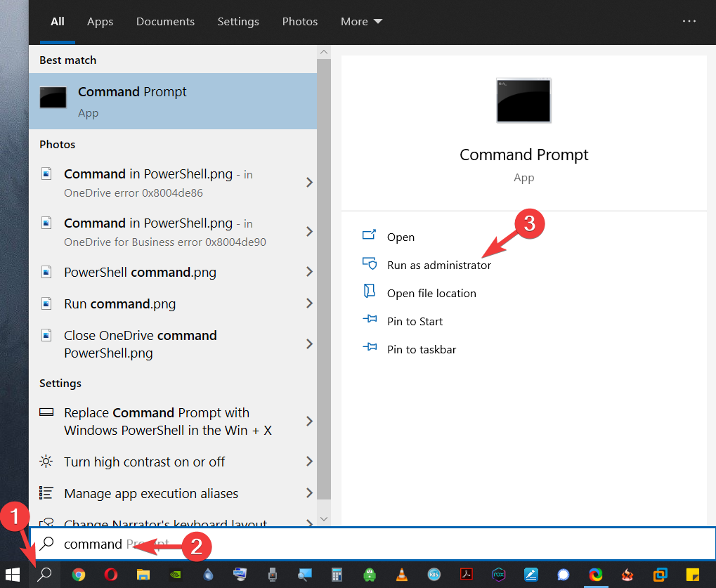The height and width of the screenshot is (588, 716).
Task: Open the PowerShell command.png result
Action: (x=173, y=272)
